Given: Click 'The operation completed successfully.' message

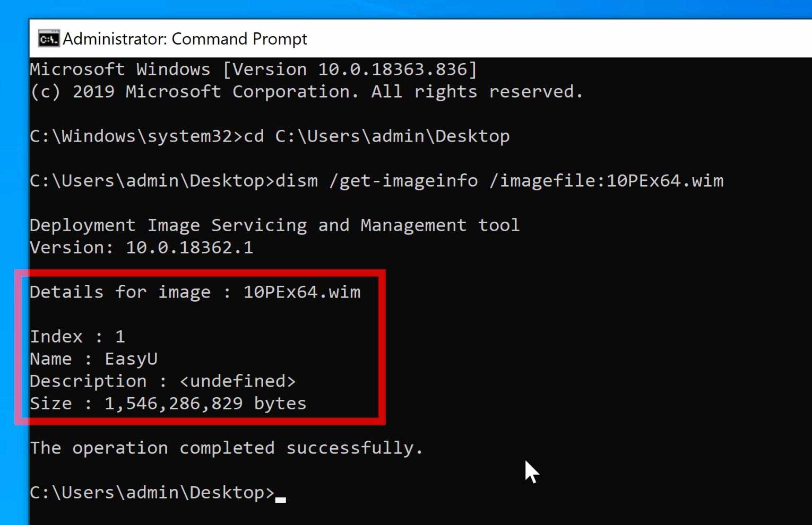Looking at the screenshot, I should (226, 448).
